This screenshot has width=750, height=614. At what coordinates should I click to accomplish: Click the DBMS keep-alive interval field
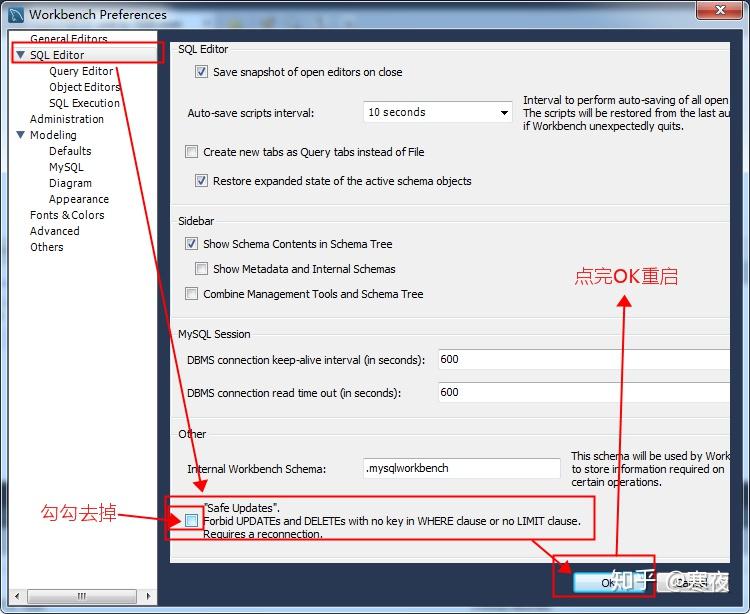click(x=584, y=359)
